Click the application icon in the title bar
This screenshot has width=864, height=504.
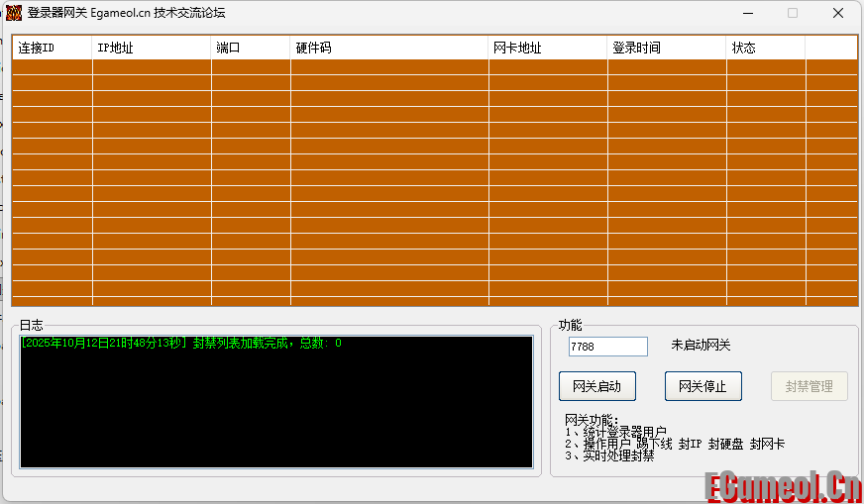tap(14, 13)
